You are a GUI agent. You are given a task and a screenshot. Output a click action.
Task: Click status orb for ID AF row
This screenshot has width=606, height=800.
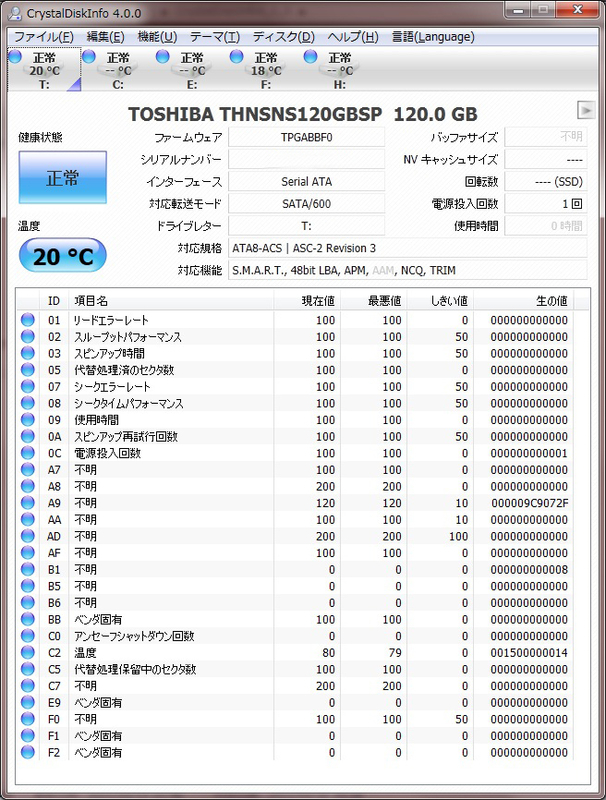click(x=28, y=553)
